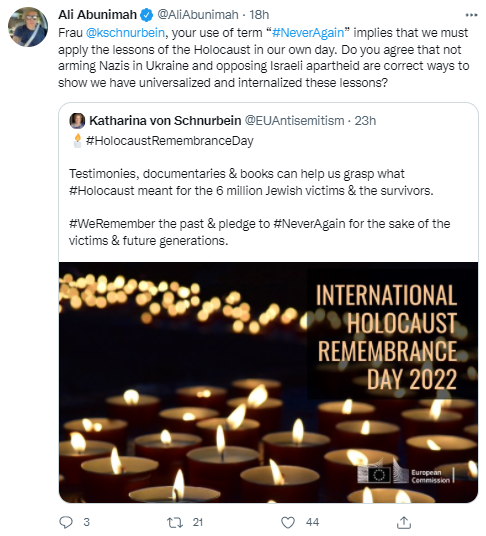Image resolution: width=486 pixels, height=536 pixels.
Task: Open the blue #NeverAgain hashtag link
Action: [x=308, y=33]
